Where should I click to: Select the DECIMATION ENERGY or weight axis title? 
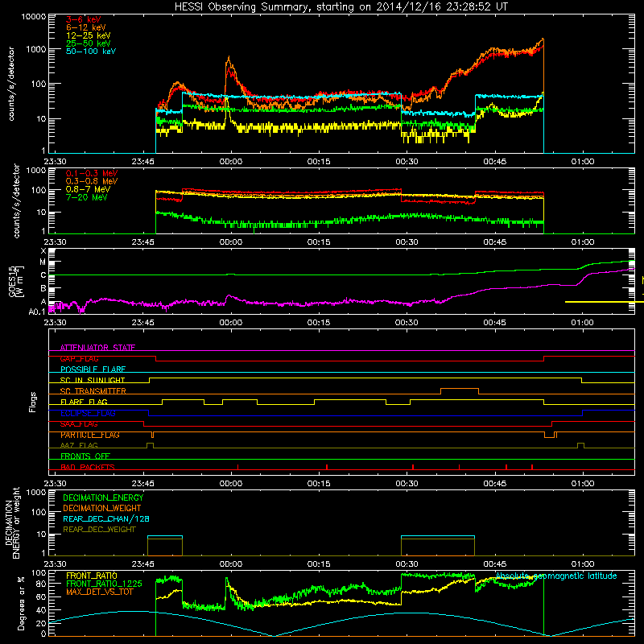[12, 522]
